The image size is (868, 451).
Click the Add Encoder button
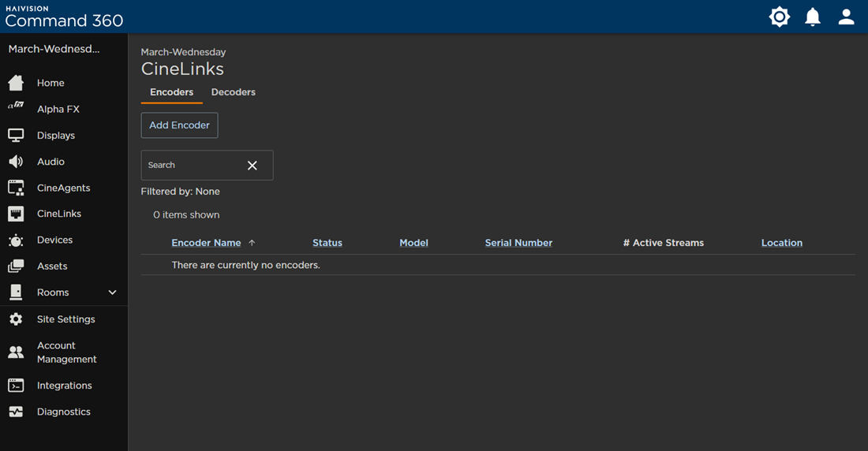179,125
